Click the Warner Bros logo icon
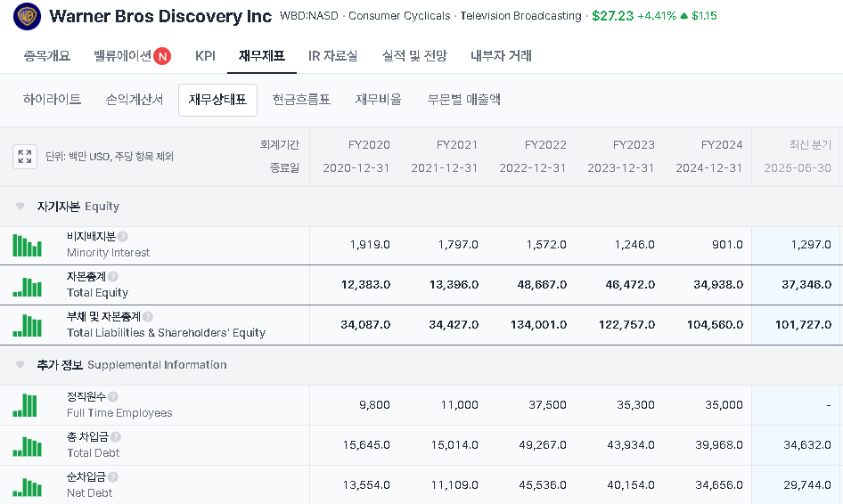Image resolution: width=843 pixels, height=504 pixels. (x=27, y=16)
